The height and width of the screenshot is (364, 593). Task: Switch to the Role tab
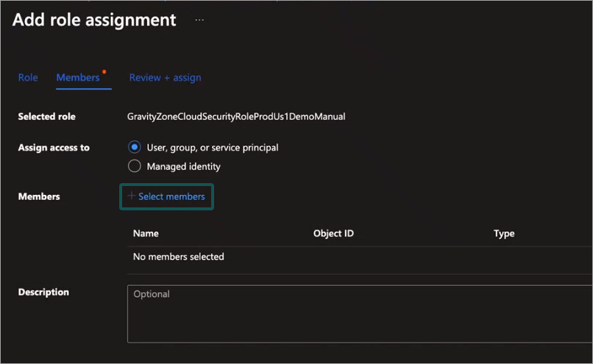click(28, 77)
